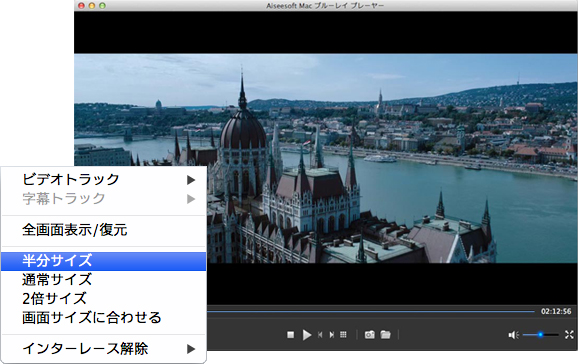Skip to the next chapter
Screen dimensions: 578x364
pyautogui.click(x=332, y=334)
